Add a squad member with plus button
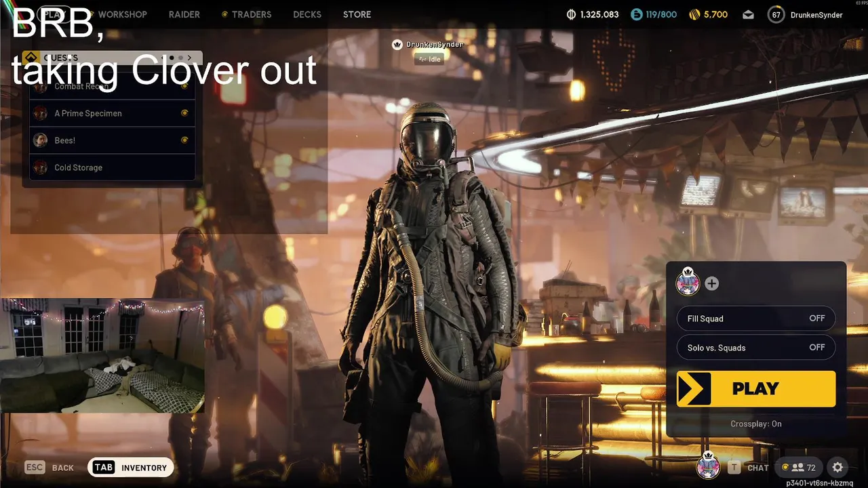Viewport: 868px width, 488px height. 711,283
